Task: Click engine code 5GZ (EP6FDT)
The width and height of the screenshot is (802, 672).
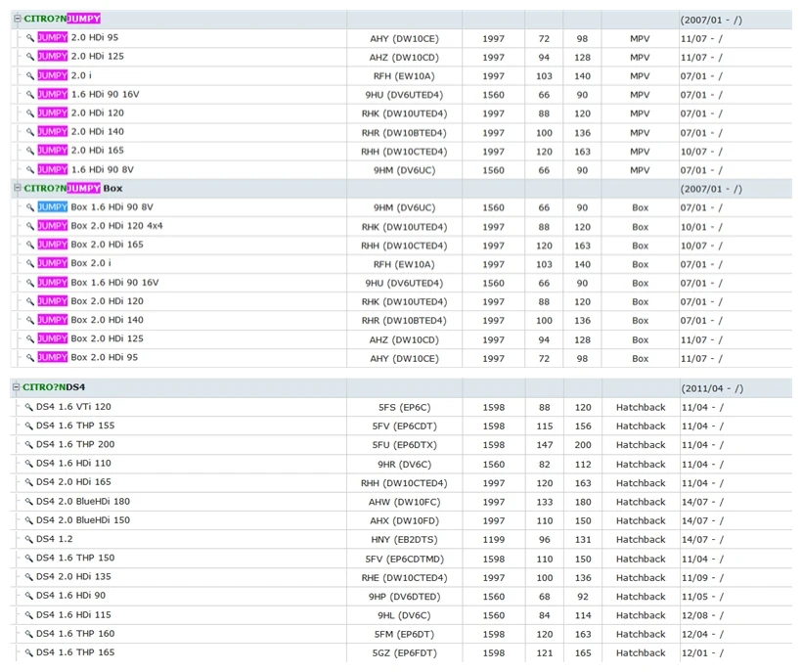Action: [404, 653]
